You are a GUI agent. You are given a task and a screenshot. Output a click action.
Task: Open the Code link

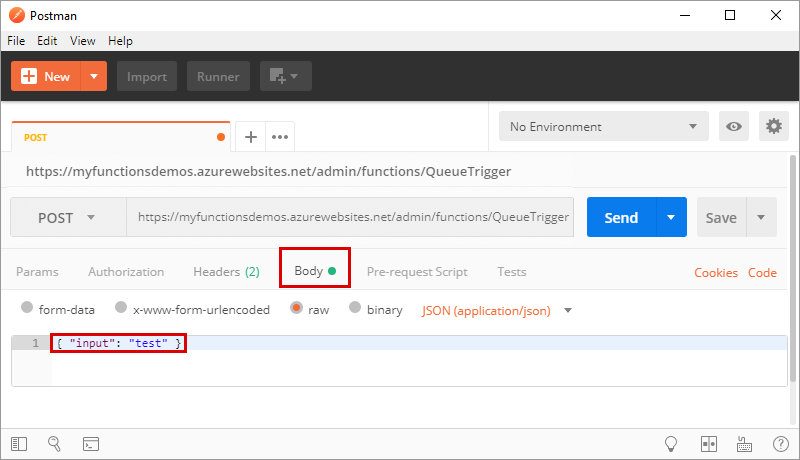[762, 273]
